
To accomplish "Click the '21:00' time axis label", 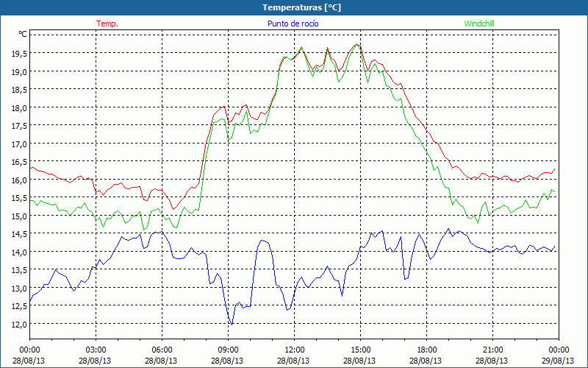I will point(492,350).
